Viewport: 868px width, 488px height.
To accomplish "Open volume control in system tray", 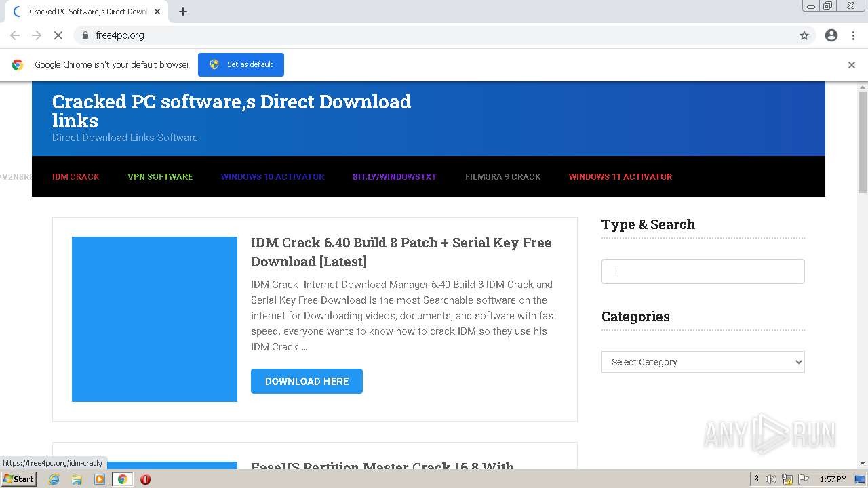I will pyautogui.click(x=771, y=479).
